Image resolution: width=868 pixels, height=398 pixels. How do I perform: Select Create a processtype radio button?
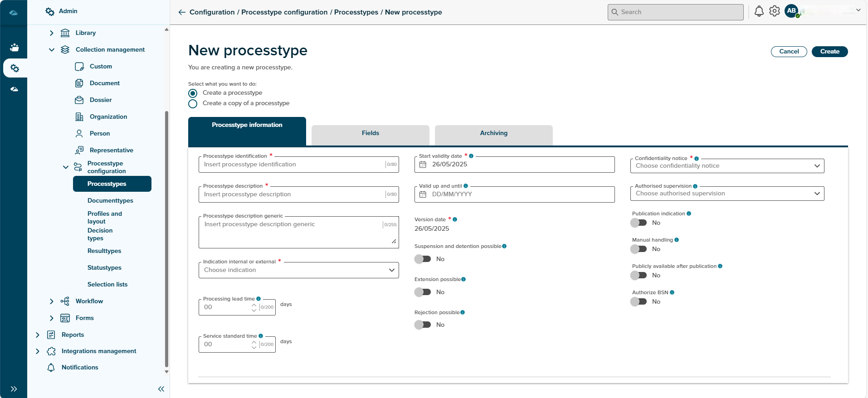click(x=193, y=93)
